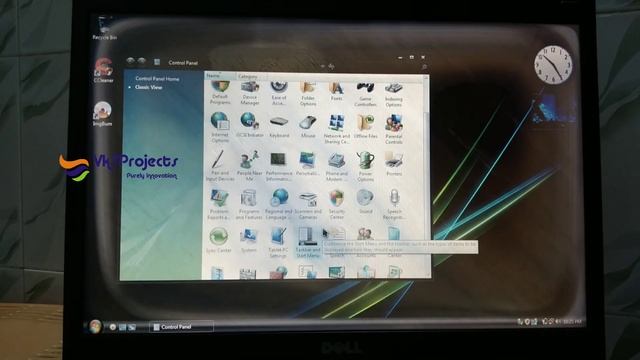Open the System applet
The width and height of the screenshot is (640, 360).
pos(248,240)
